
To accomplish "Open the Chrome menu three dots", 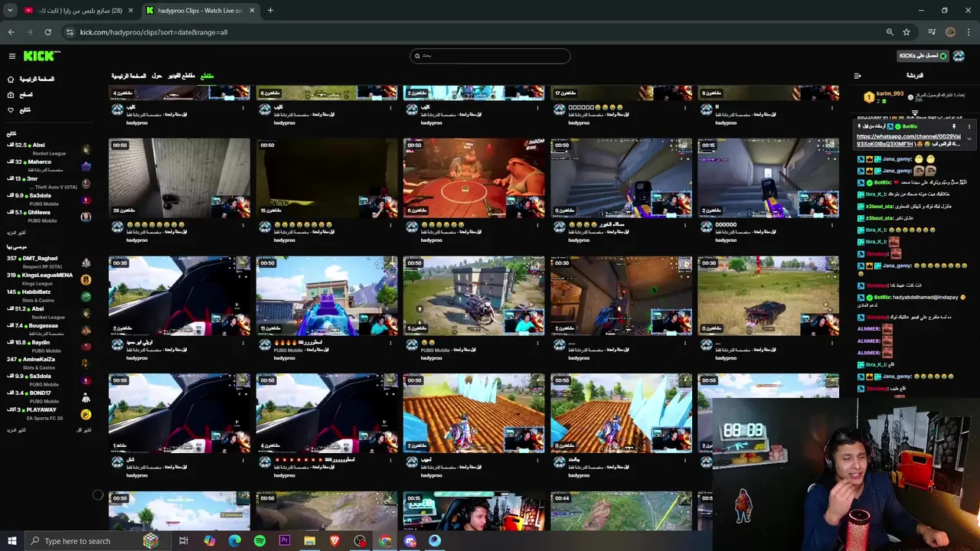I will 969,32.
